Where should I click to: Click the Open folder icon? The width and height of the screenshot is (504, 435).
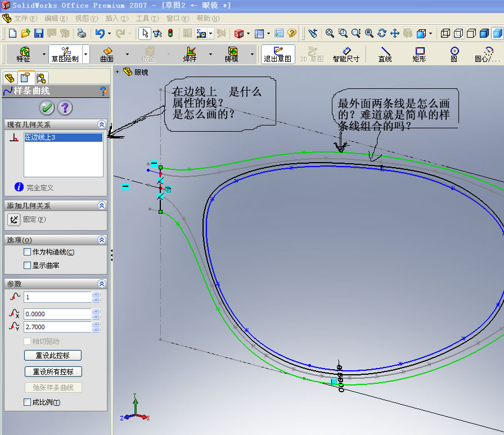pos(26,33)
